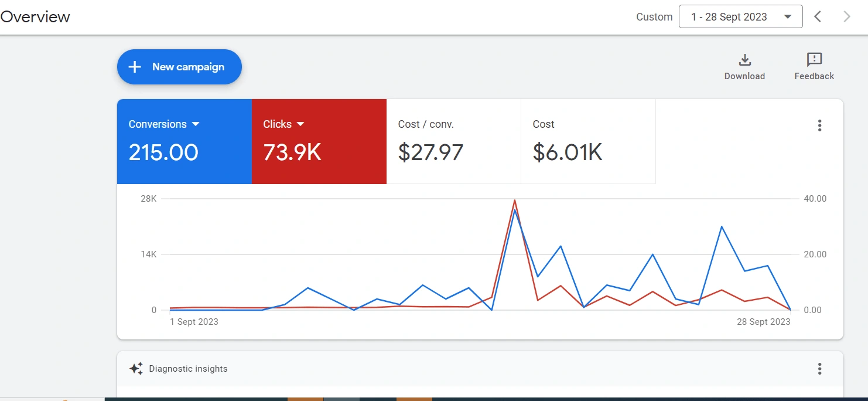Image resolution: width=868 pixels, height=401 pixels.
Task: Click the $6.01K cost value
Action: [x=568, y=152]
